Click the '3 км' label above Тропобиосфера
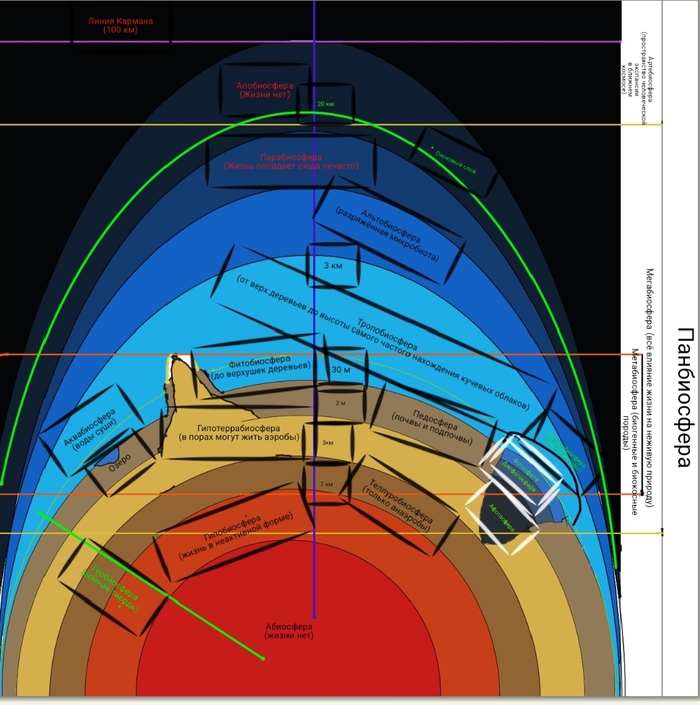Viewport: 700px width, 705px height. [333, 266]
